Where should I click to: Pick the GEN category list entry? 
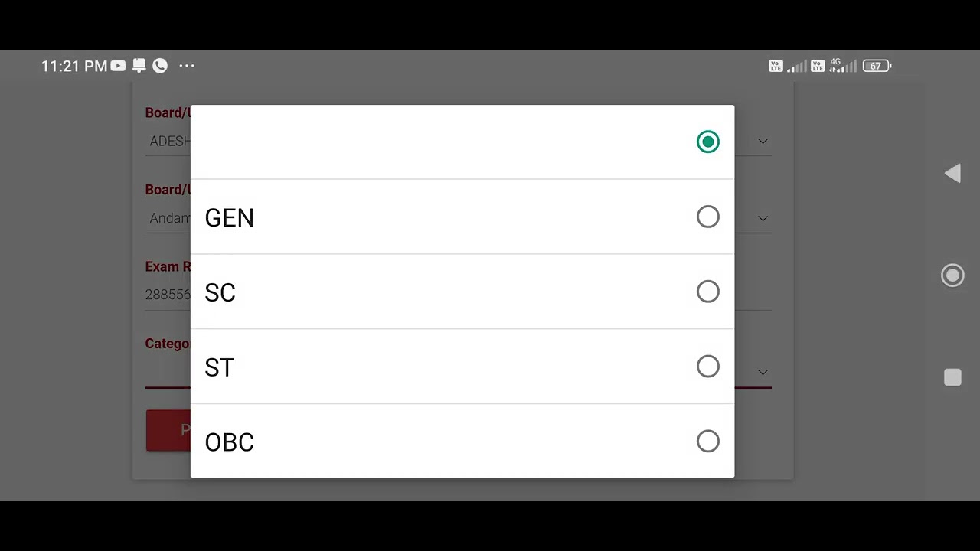pyautogui.click(x=462, y=217)
